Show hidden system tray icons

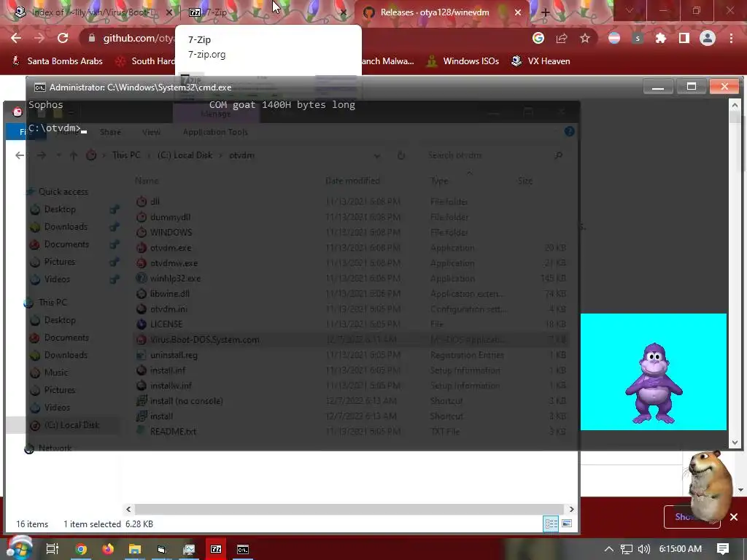point(609,549)
